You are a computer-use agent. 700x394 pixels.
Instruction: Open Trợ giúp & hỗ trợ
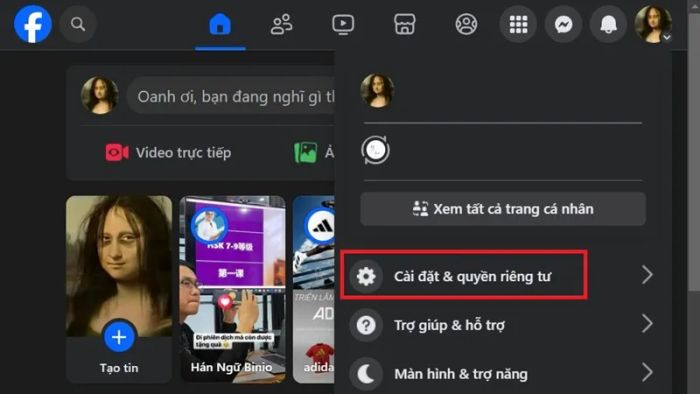(503, 325)
